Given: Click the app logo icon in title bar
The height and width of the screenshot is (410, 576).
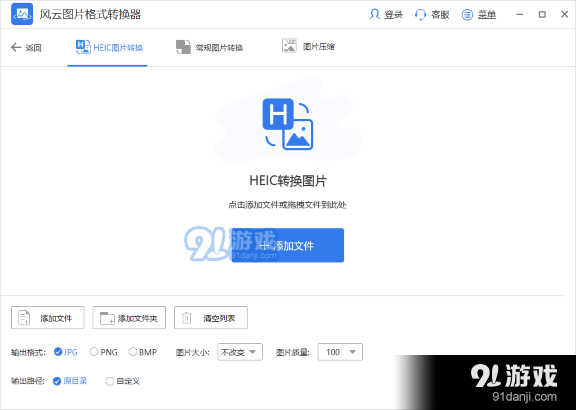Looking at the screenshot, I should coord(22,14).
